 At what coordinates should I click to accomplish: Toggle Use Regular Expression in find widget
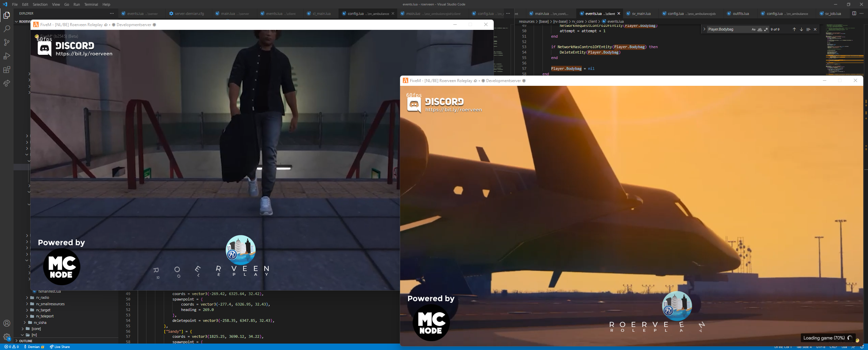pos(766,30)
